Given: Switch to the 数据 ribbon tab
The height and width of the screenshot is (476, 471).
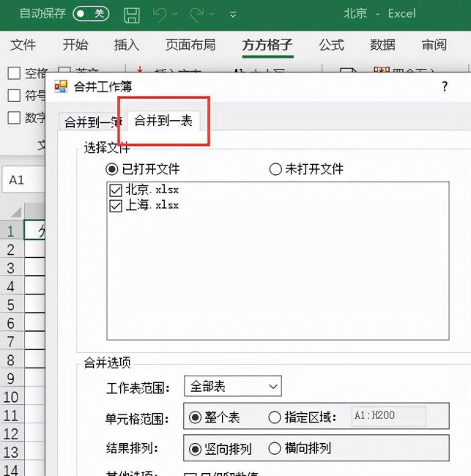Looking at the screenshot, I should point(382,45).
